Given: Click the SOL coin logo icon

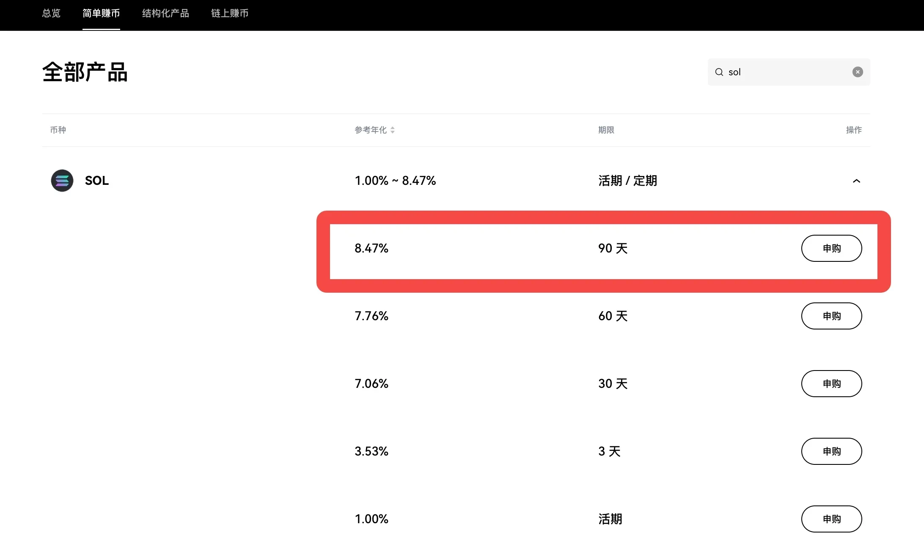Looking at the screenshot, I should pos(62,181).
